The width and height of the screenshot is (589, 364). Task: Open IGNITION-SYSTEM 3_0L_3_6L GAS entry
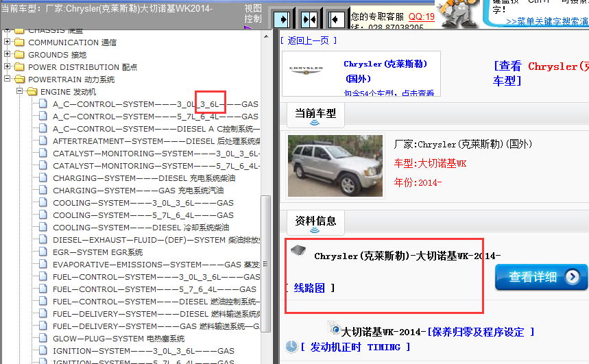tap(143, 351)
